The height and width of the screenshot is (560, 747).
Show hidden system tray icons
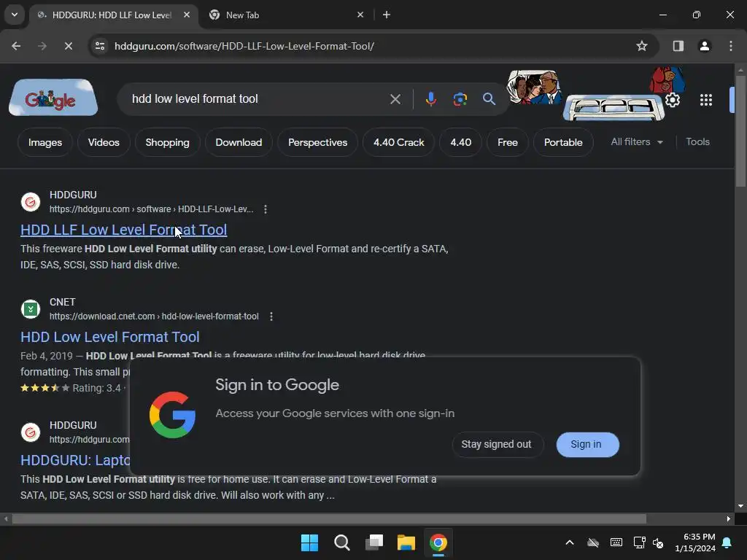click(569, 542)
